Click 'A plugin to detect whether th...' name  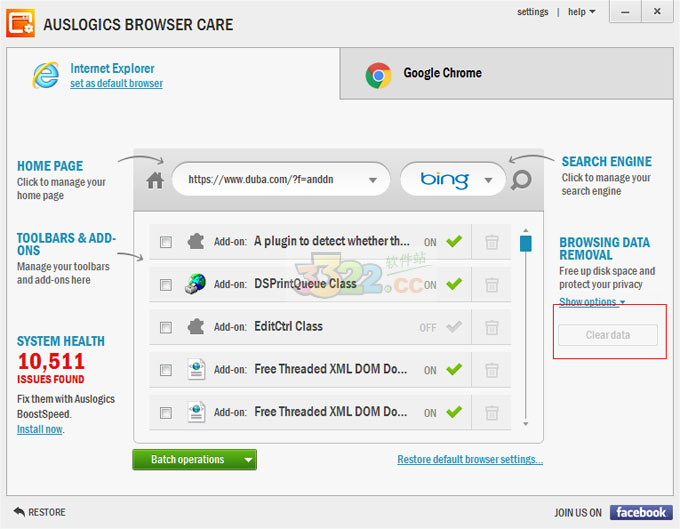(x=332, y=241)
